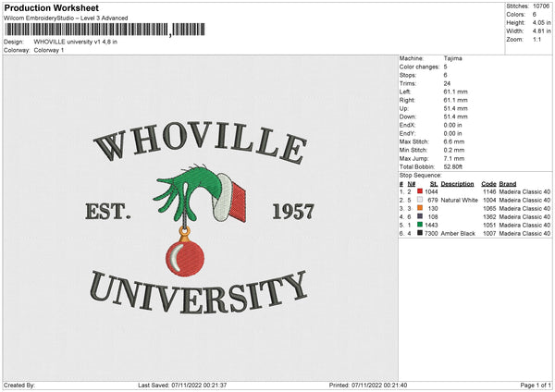Click the Zoom value 1:1
Screen dimensions: 555x392
pos(536,39)
